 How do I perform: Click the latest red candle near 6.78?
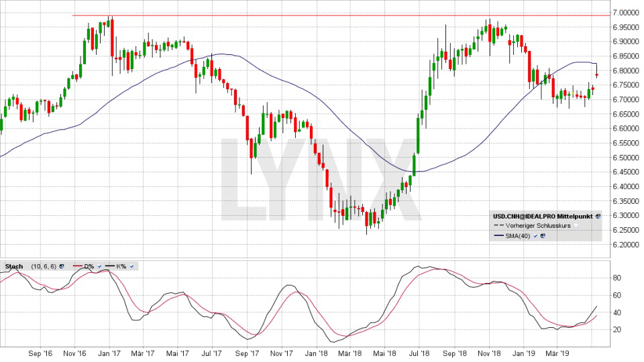pyautogui.click(x=596, y=74)
